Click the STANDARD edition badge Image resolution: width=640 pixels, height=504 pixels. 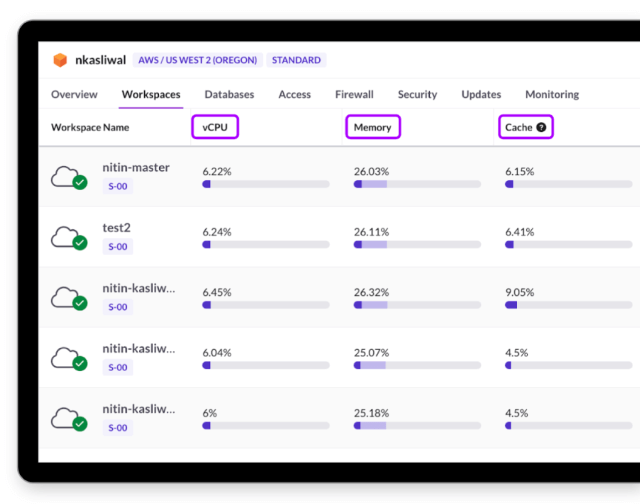pyautogui.click(x=296, y=60)
